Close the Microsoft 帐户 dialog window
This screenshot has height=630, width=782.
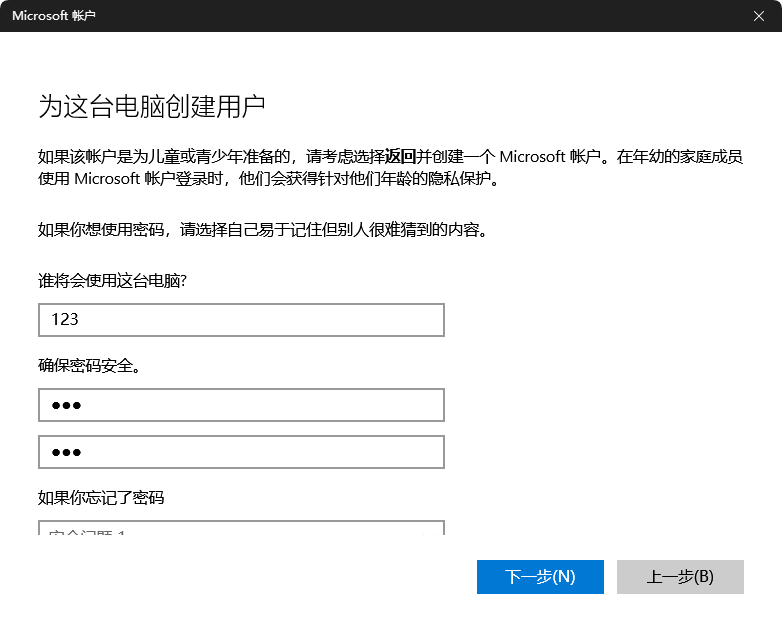click(x=759, y=16)
